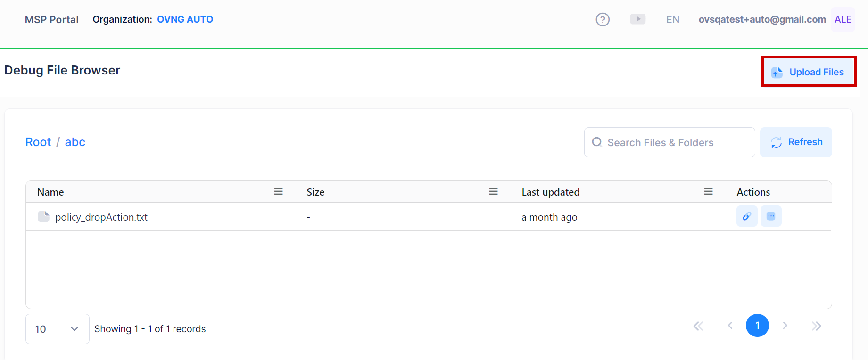
Task: Open more actions for policy_dropAction.txt
Action: pyautogui.click(x=771, y=216)
